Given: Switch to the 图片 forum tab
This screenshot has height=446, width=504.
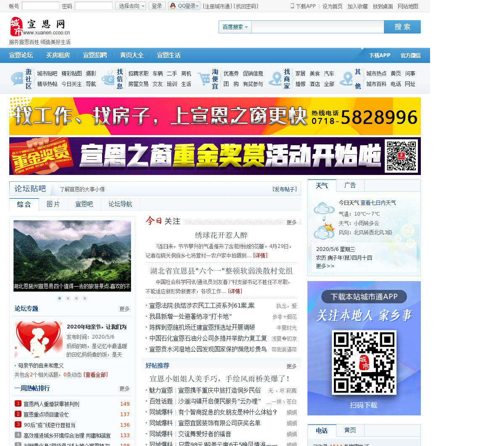Looking at the screenshot, I should pyautogui.click(x=53, y=204).
